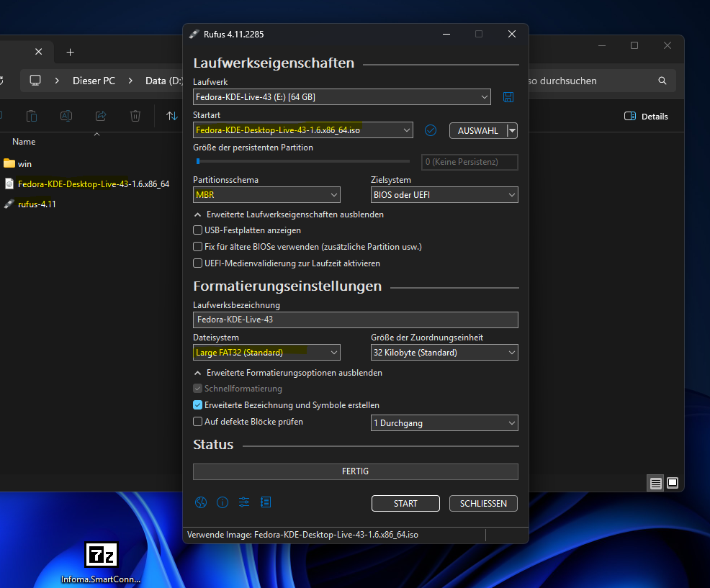Click the START button
710x588 pixels.
[x=405, y=503]
